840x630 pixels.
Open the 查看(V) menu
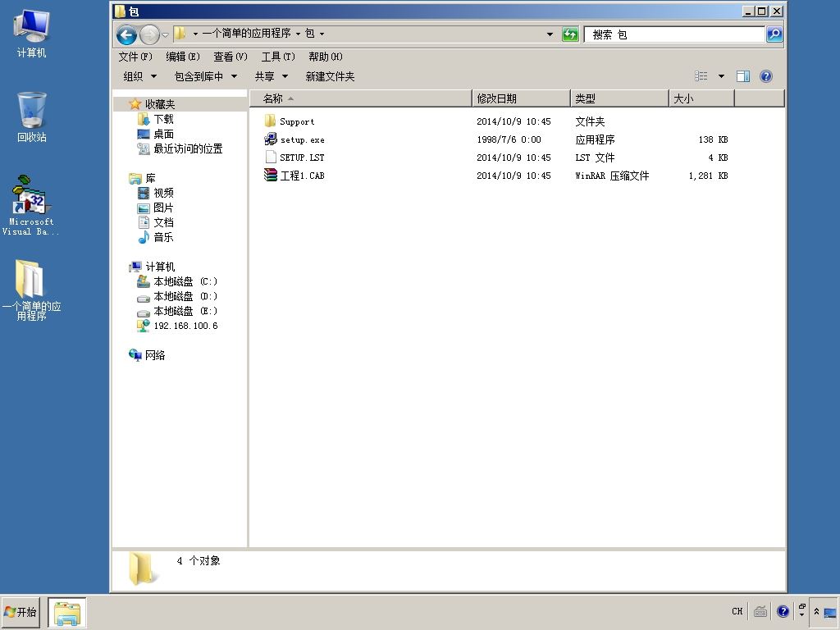pos(231,57)
